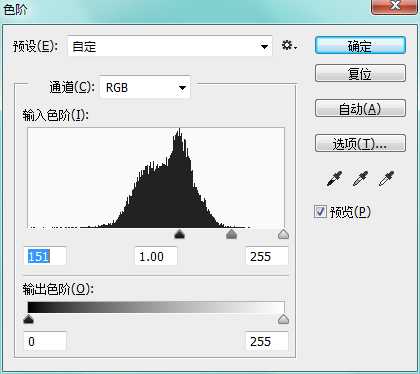This screenshot has width=420, height=374.
Task: Click the input black point slider handle
Action: (x=179, y=234)
